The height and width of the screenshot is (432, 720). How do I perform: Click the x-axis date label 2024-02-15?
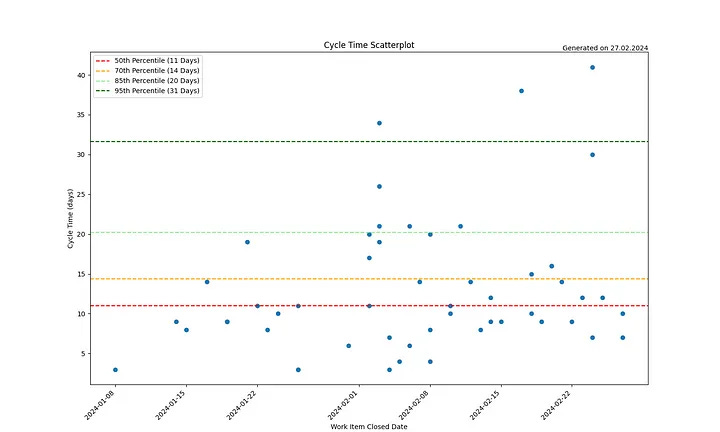tap(485, 405)
